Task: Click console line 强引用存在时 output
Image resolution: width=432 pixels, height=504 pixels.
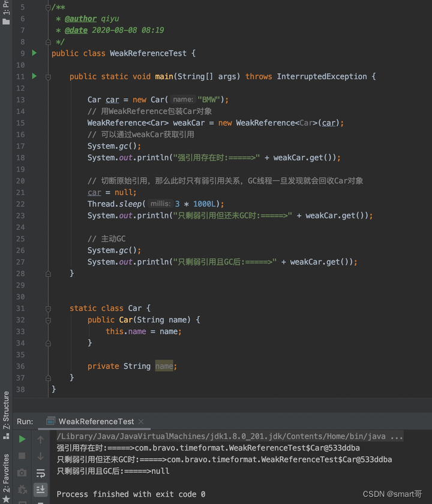Action: coord(208,448)
